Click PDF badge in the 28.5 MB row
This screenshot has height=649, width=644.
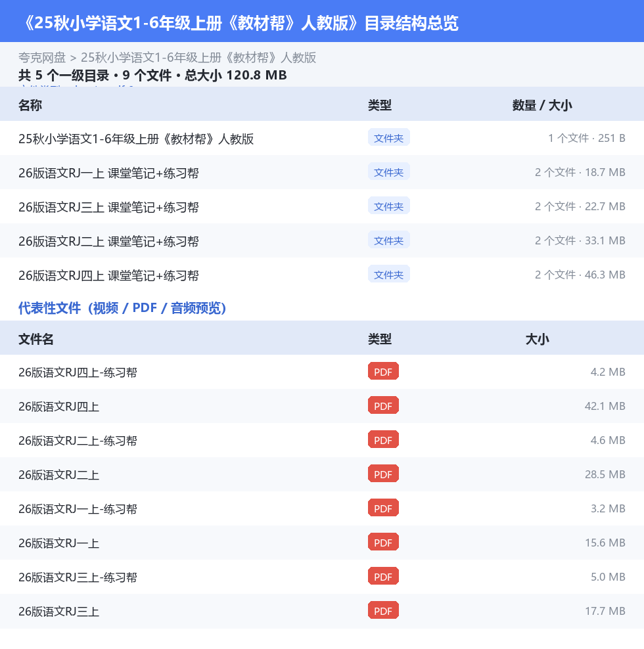pos(384,474)
